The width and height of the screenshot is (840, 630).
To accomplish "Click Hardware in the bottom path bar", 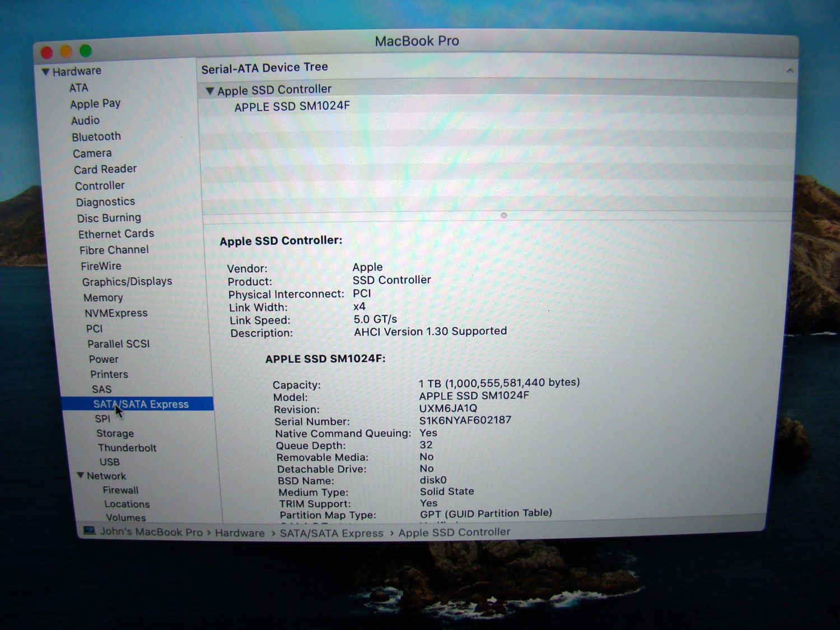I will pos(240,533).
